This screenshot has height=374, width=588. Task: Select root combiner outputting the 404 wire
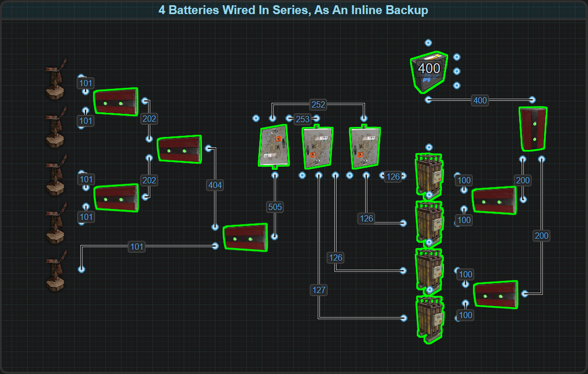point(179,149)
